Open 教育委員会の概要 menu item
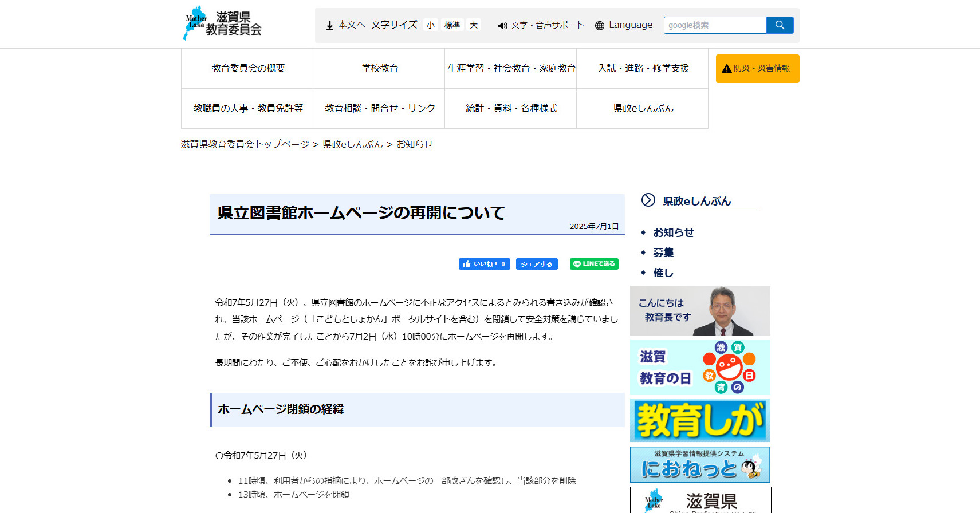980x513 pixels. (x=247, y=68)
